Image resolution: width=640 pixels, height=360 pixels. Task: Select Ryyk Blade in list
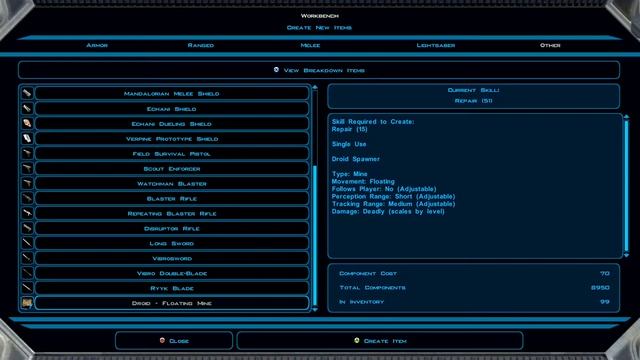coord(172,288)
